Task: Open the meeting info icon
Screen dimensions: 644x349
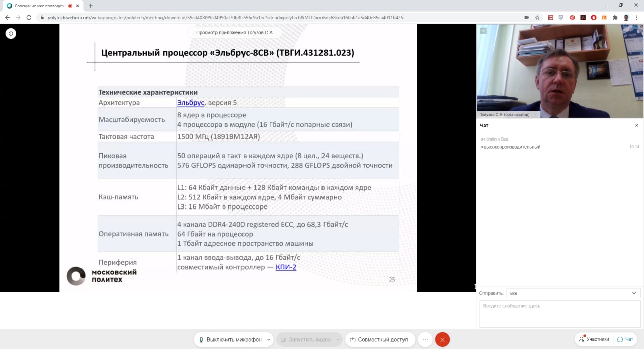Action: (11, 34)
